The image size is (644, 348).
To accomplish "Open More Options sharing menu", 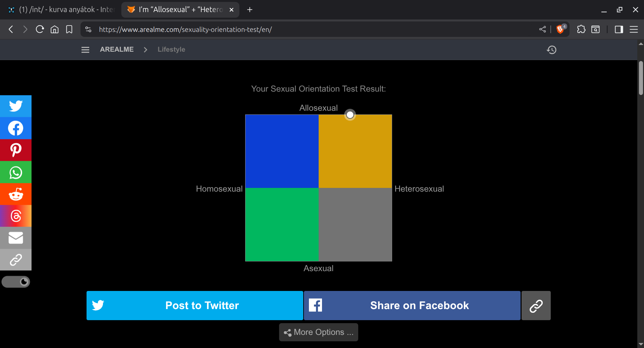I will tap(319, 332).
